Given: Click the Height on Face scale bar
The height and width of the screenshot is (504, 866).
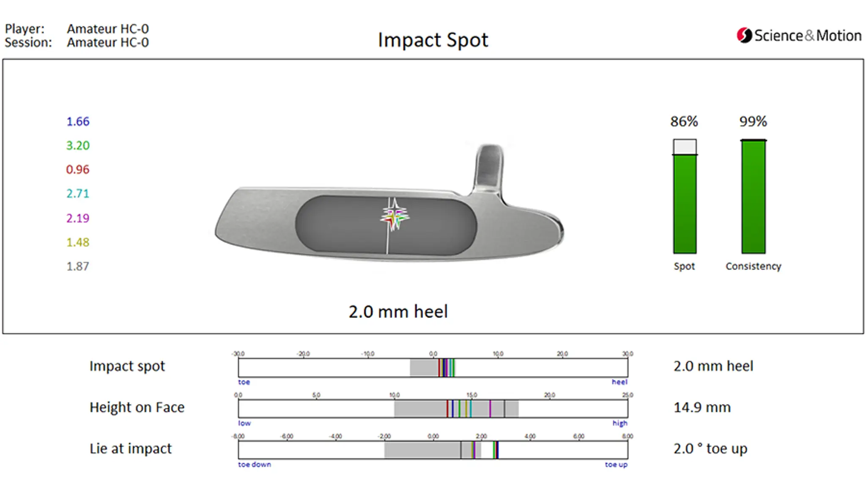Looking at the screenshot, I should click(433, 408).
